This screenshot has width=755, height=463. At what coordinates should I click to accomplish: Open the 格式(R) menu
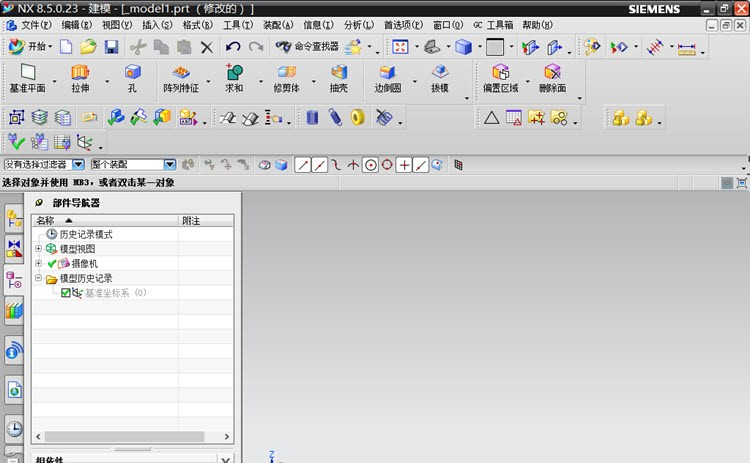pyautogui.click(x=198, y=25)
